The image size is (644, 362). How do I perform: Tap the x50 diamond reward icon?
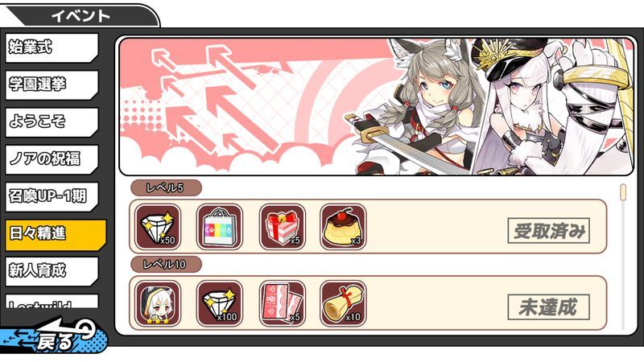tap(158, 227)
